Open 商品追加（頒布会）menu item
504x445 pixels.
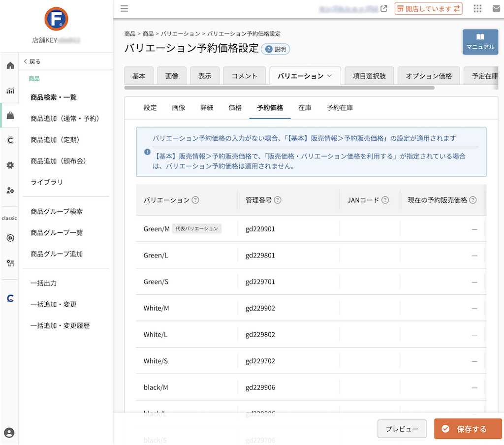tap(58, 161)
